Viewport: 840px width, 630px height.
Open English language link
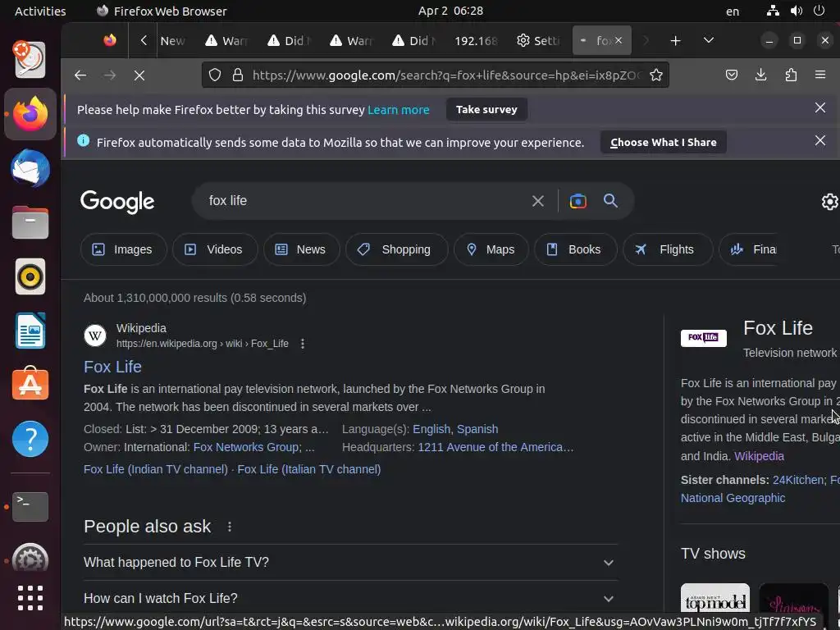(431, 429)
